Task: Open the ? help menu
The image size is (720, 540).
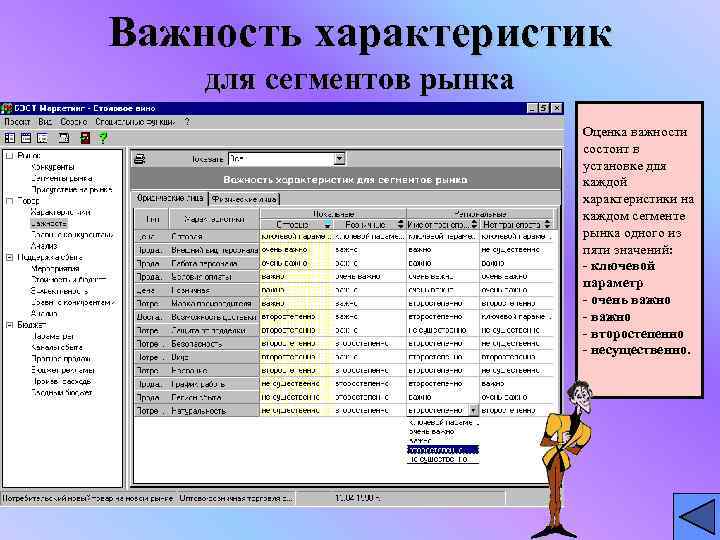Action: 187,122
